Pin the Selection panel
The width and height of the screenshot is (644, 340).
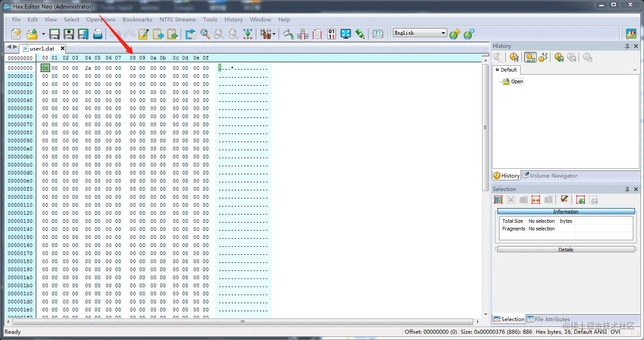coord(627,189)
